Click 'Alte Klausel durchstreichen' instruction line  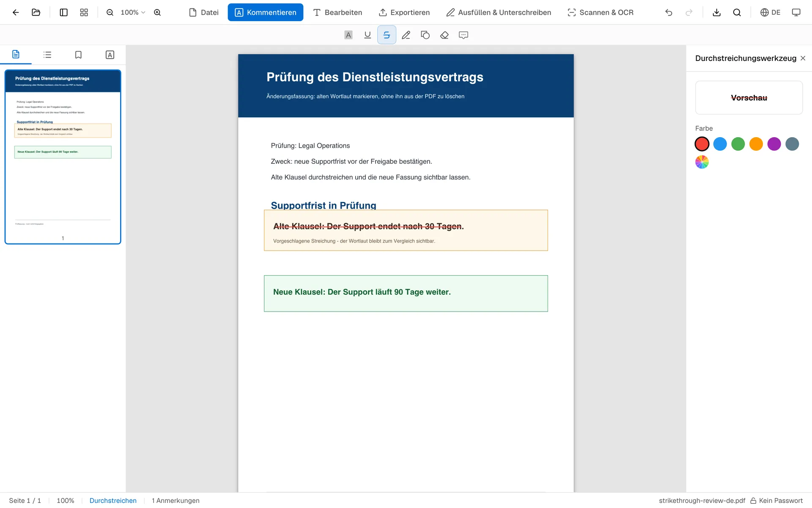point(370,177)
